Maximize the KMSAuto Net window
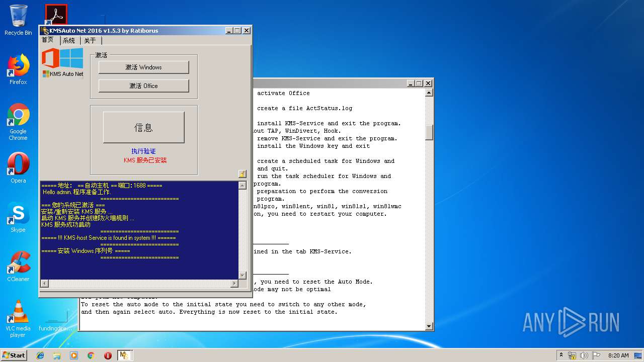The width and height of the screenshot is (644, 362). click(237, 31)
